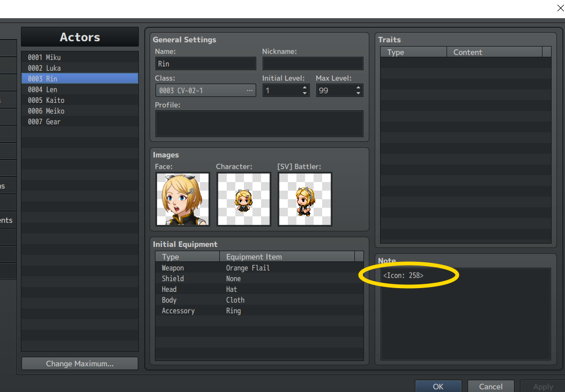Viewport: 565px width, 392px height.
Task: Select the Head Hat equipment row
Action: [x=259, y=289]
